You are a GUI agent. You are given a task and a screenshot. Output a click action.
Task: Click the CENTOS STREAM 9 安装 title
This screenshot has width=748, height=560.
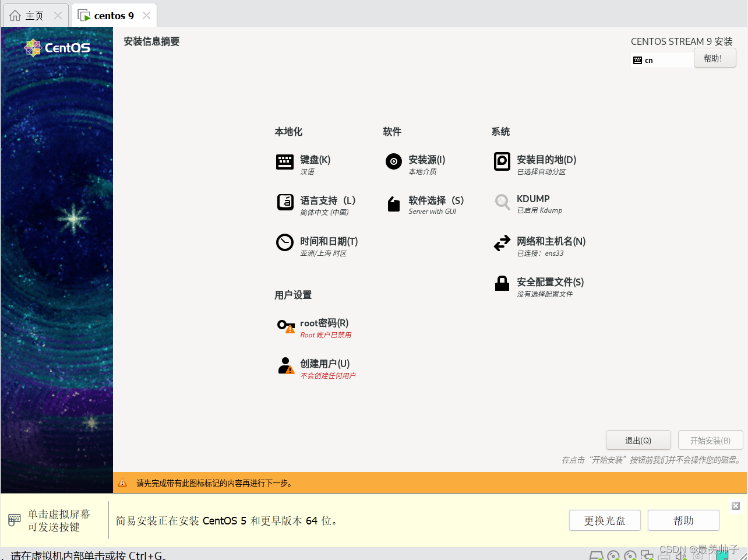(x=682, y=41)
